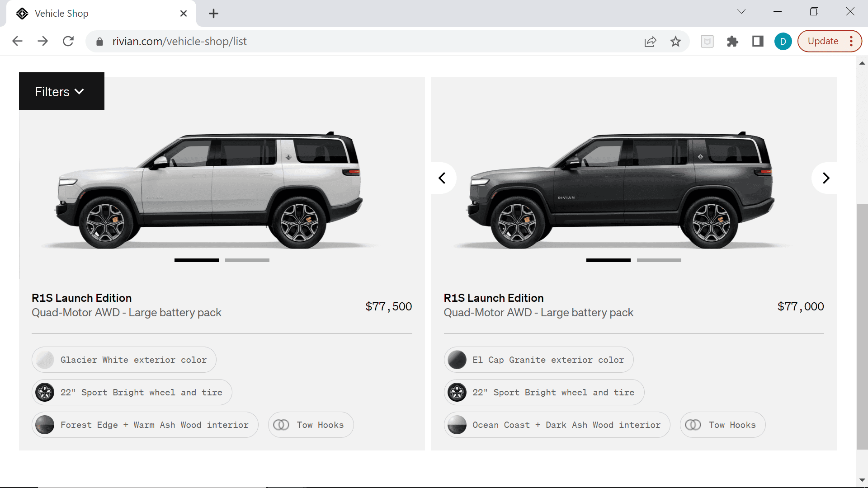
Task: Click the $77,000 price
Action: (801, 307)
